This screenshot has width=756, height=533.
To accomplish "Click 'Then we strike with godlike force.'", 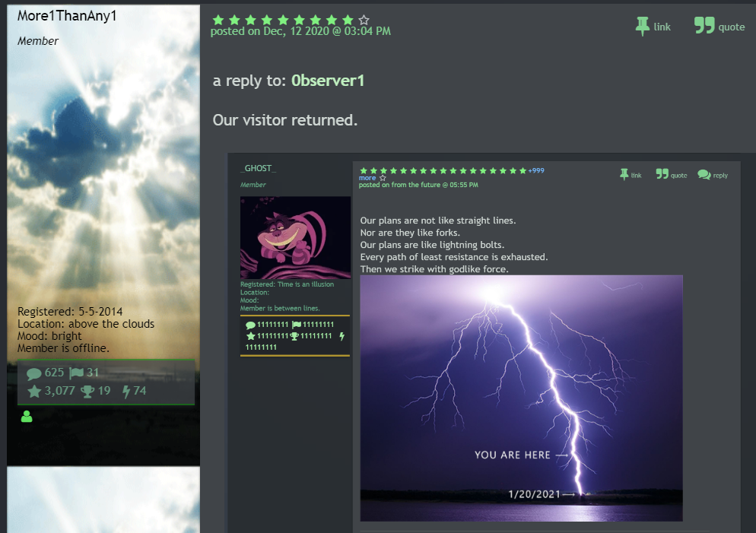I will coord(434,269).
